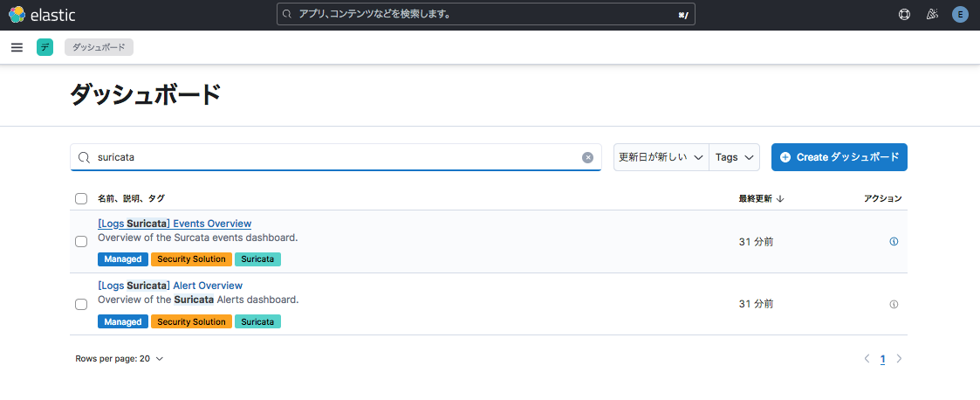Select the Events Overview row checkbox
The image size is (980, 400).
(81, 242)
